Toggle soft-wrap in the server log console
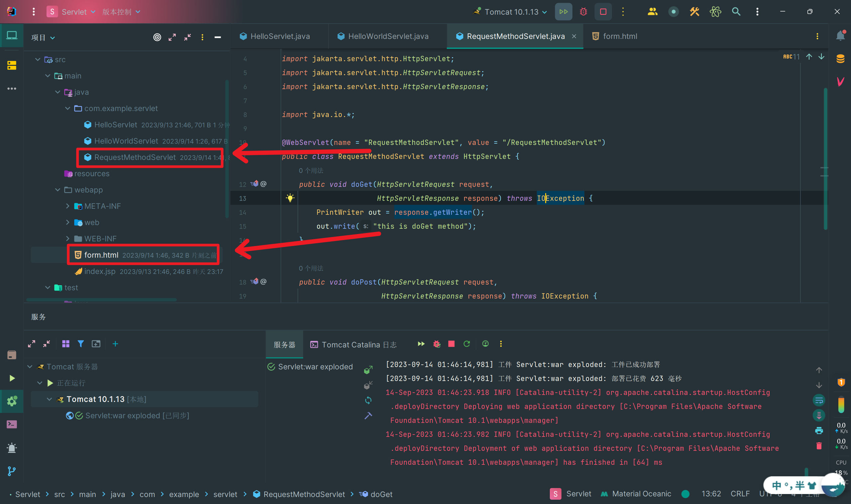 pos(819,400)
